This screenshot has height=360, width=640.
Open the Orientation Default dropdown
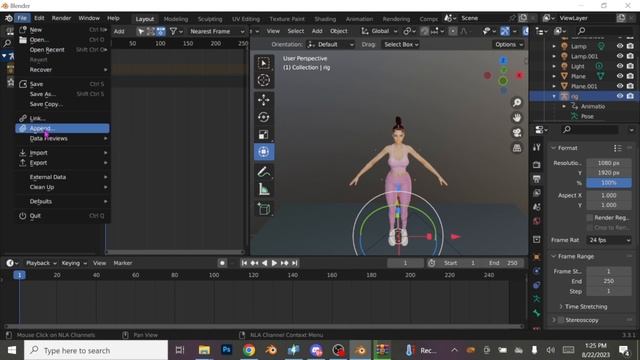point(330,44)
